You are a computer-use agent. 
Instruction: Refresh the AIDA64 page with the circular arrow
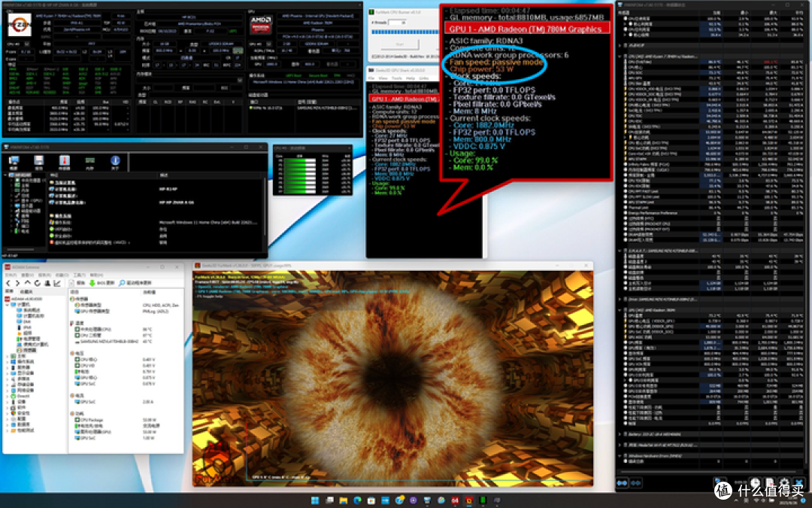[x=38, y=283]
